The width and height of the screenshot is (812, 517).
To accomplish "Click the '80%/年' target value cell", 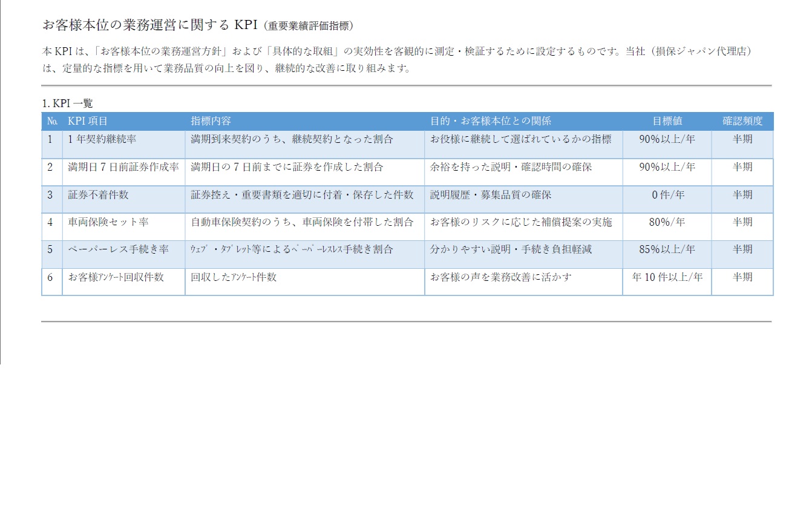I will click(667, 223).
